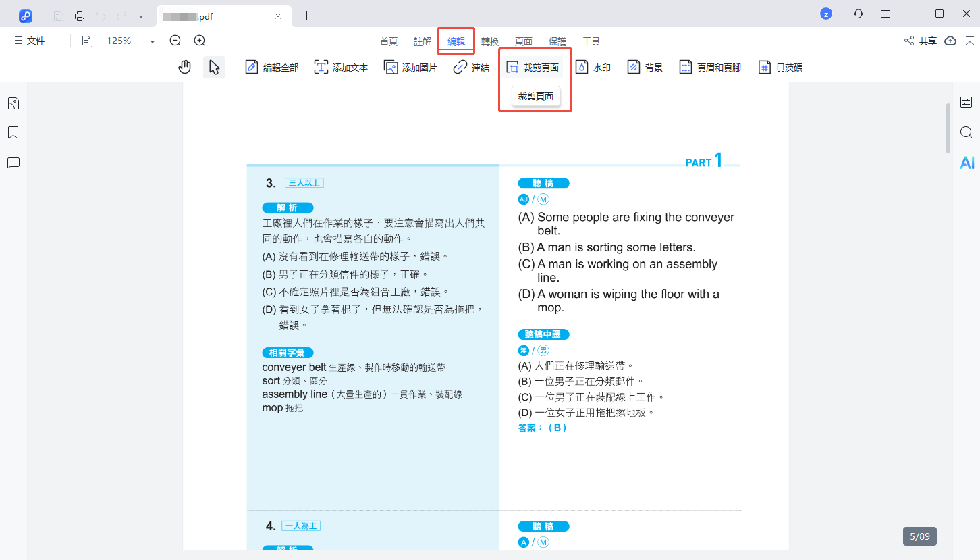Select the hand pan tool
The width and height of the screenshot is (980, 560).
[x=184, y=67]
